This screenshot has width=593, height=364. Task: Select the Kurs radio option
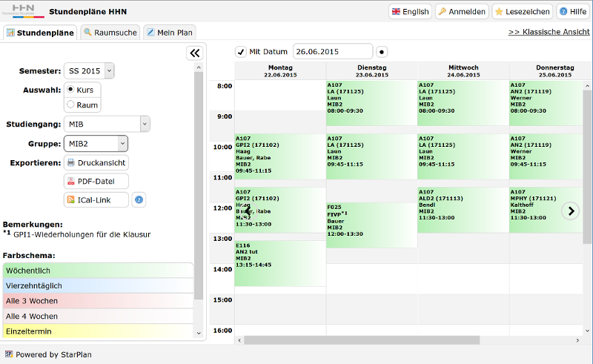point(70,90)
